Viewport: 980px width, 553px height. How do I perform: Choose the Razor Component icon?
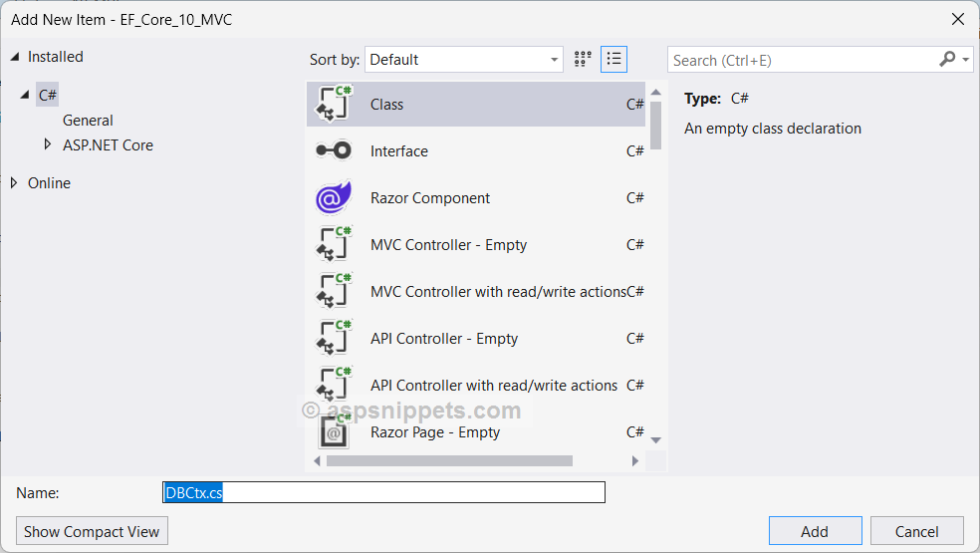334,197
